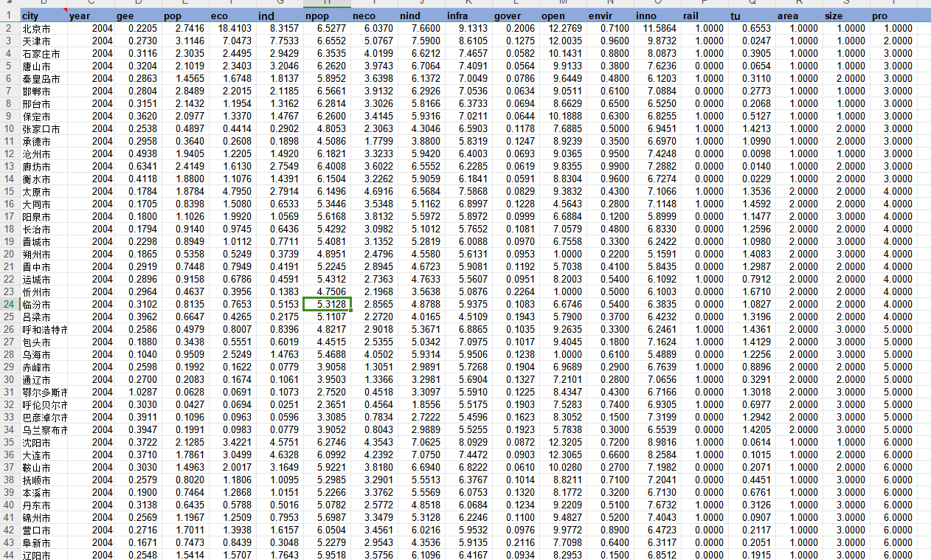Select the 'infra' header cell
931x560 pixels.
(x=468, y=16)
